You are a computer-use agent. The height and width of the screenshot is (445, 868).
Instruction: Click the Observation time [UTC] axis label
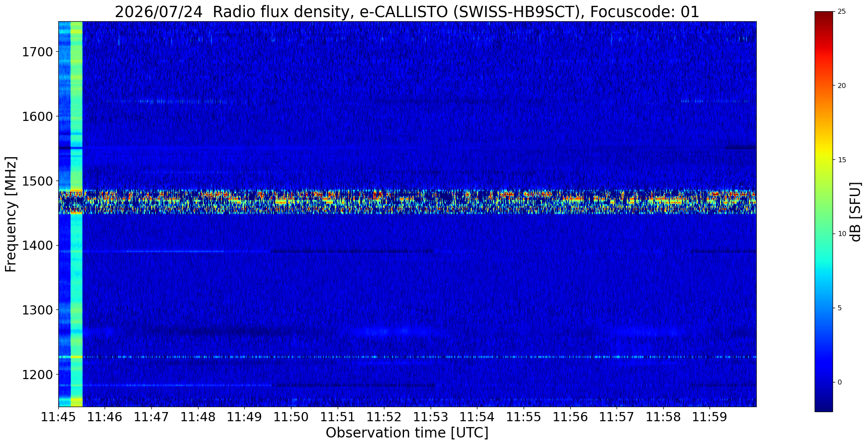tap(407, 433)
